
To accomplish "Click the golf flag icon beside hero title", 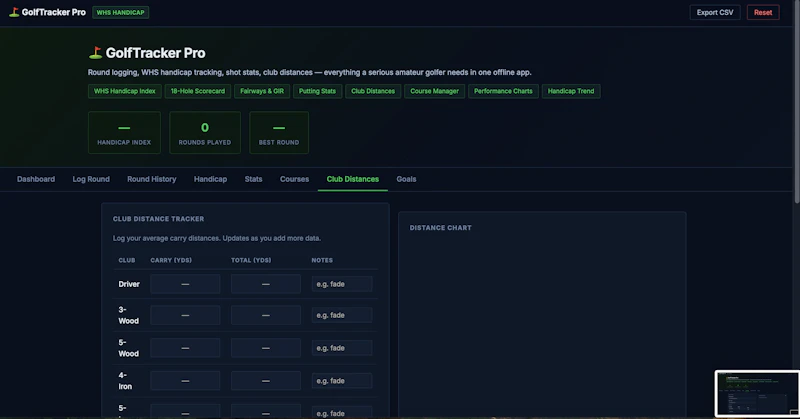I will click(95, 53).
